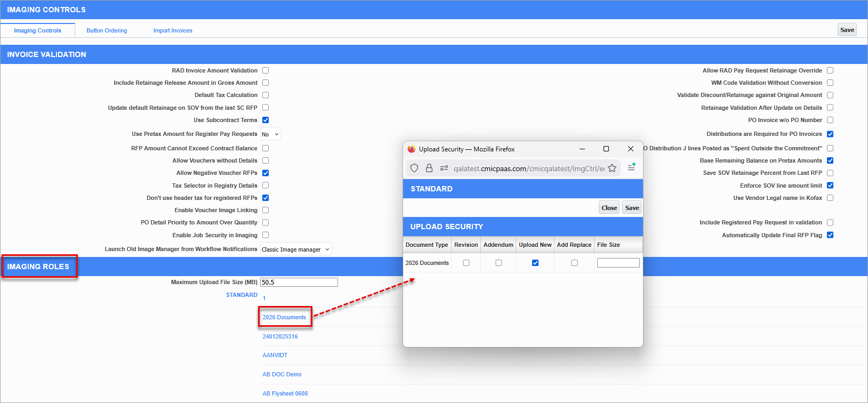This screenshot has height=403, width=868.
Task: Click the Firefox shield tracking protection icon
Action: click(x=414, y=168)
